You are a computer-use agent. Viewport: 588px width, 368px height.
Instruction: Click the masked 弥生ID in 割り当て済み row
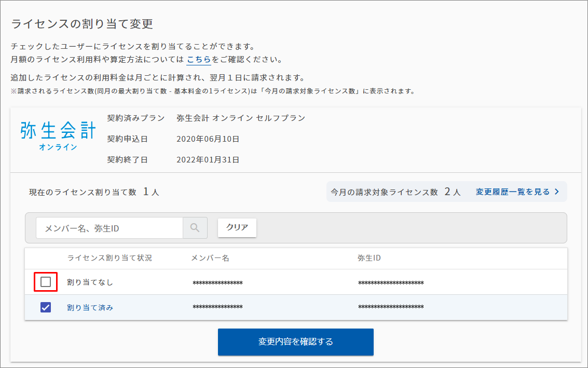(x=391, y=307)
